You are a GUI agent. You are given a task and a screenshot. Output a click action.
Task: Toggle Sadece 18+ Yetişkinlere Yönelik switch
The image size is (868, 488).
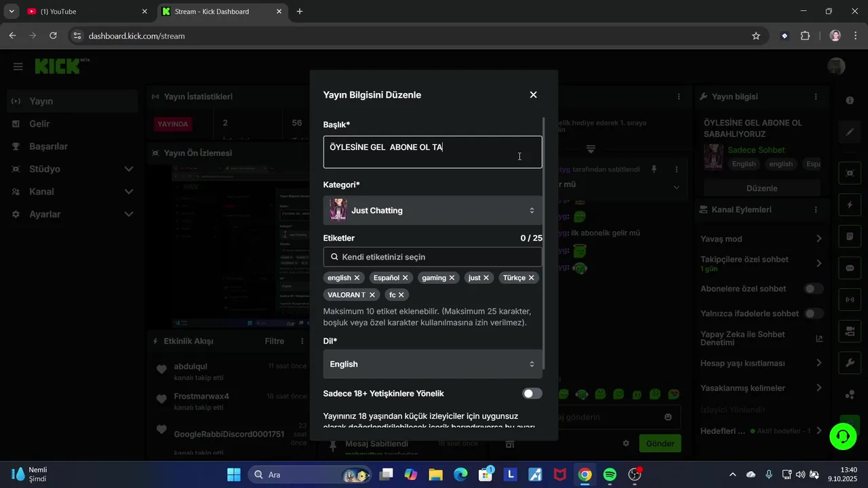point(532,394)
